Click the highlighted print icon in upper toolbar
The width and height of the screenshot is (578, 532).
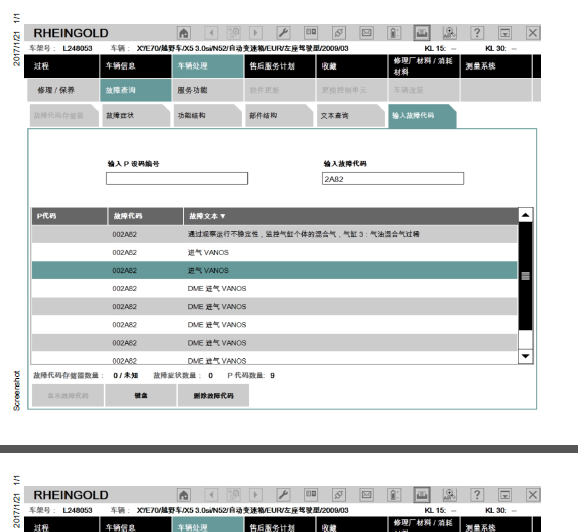click(422, 33)
